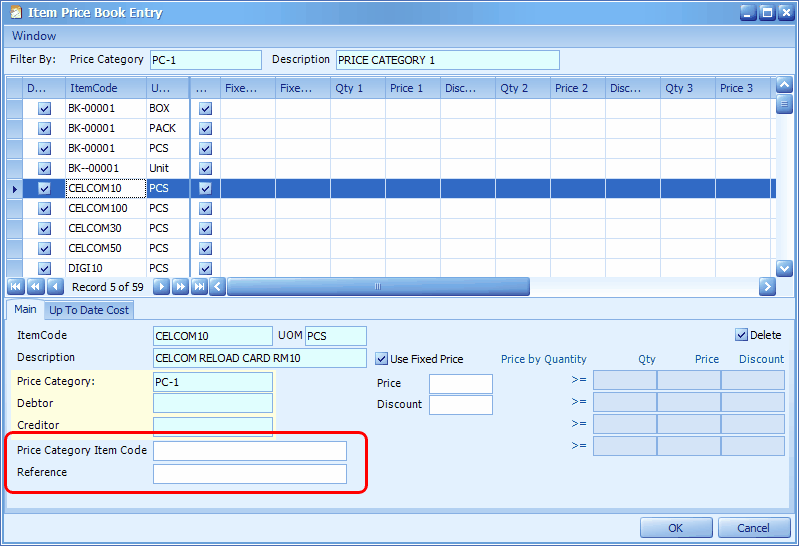Toggle delete checkbox for CELCOM100 row
Screen dimensions: 799x546
44,209
